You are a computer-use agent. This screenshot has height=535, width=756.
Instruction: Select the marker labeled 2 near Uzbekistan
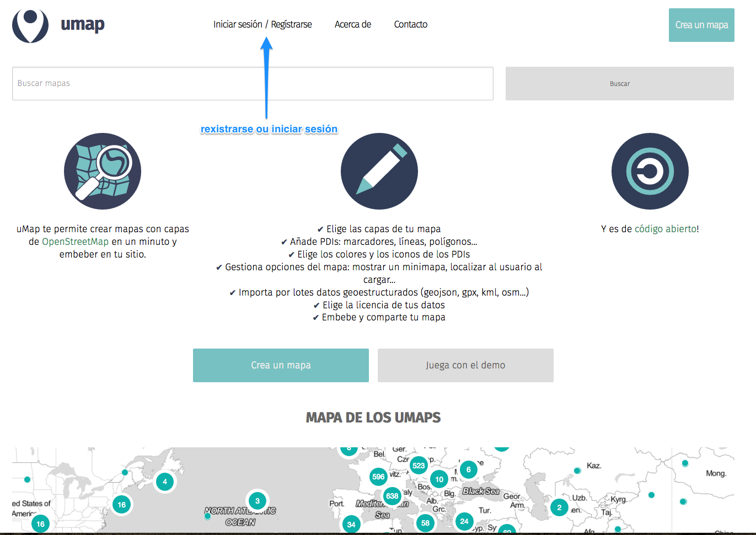tap(559, 507)
